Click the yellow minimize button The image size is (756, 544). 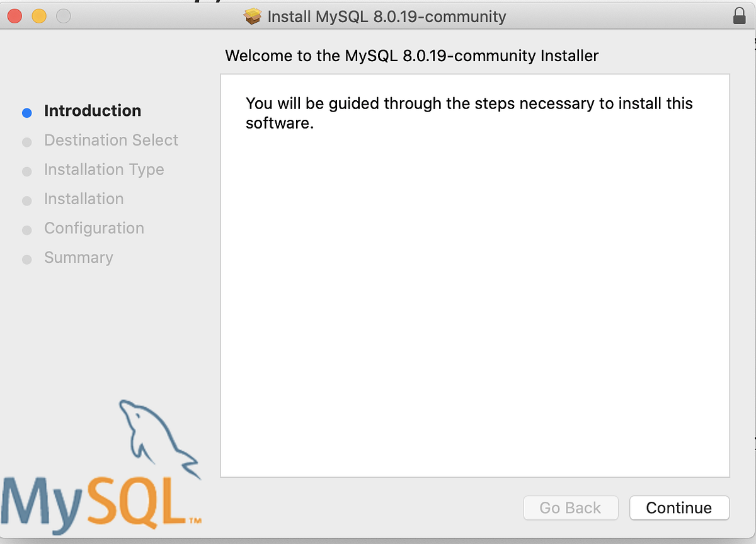(38, 16)
